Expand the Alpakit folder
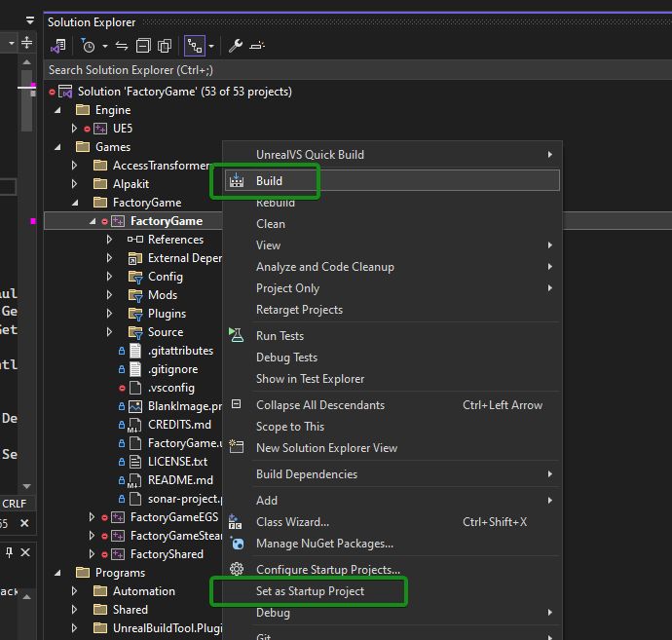This screenshot has width=672, height=640. click(74, 184)
